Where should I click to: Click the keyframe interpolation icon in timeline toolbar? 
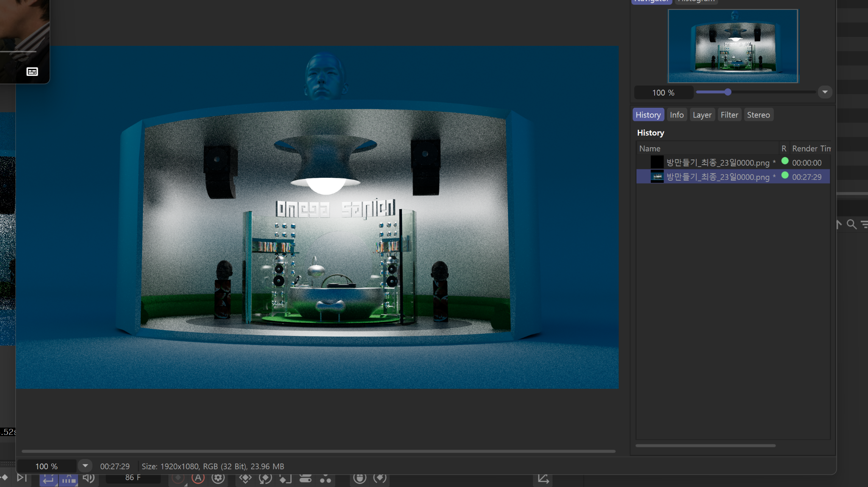[380, 478]
